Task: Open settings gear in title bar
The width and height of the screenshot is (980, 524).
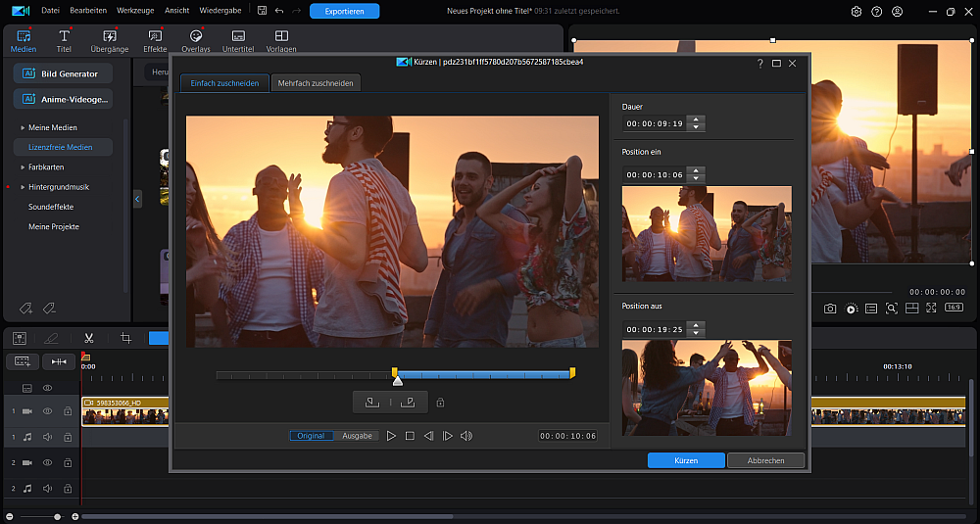Action: pos(857,11)
